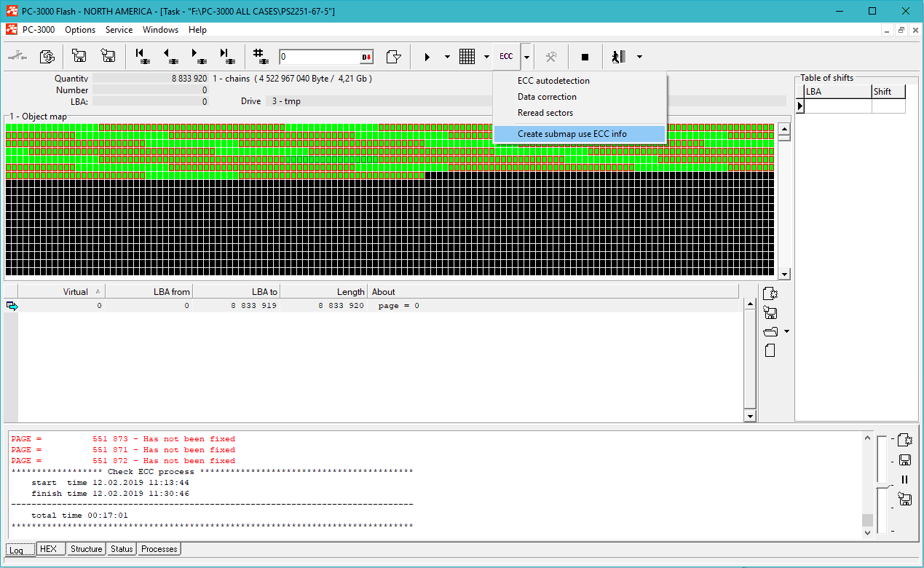Image resolution: width=924 pixels, height=568 pixels.
Task: Collapse the ECC dropdown arrow
Action: tap(526, 57)
